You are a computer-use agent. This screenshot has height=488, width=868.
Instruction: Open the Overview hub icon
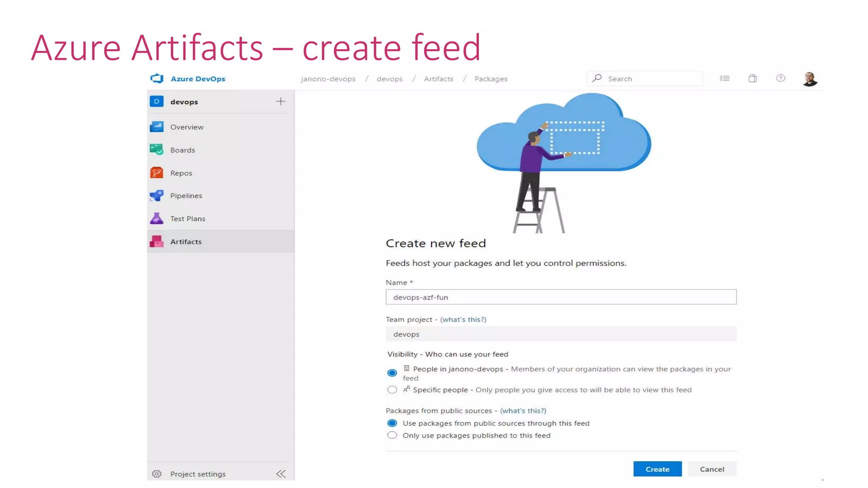pyautogui.click(x=156, y=127)
